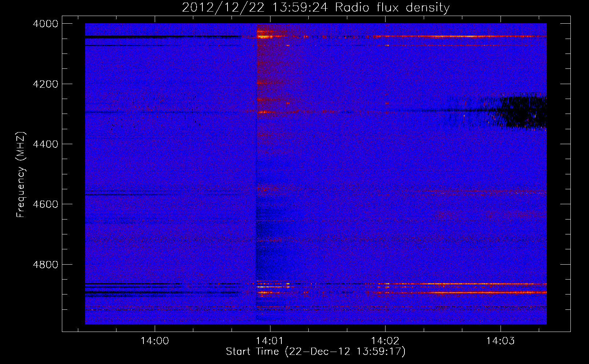Select the 4000 frequency axis label
Screen dimensions: 589x364
pyautogui.click(x=46, y=24)
